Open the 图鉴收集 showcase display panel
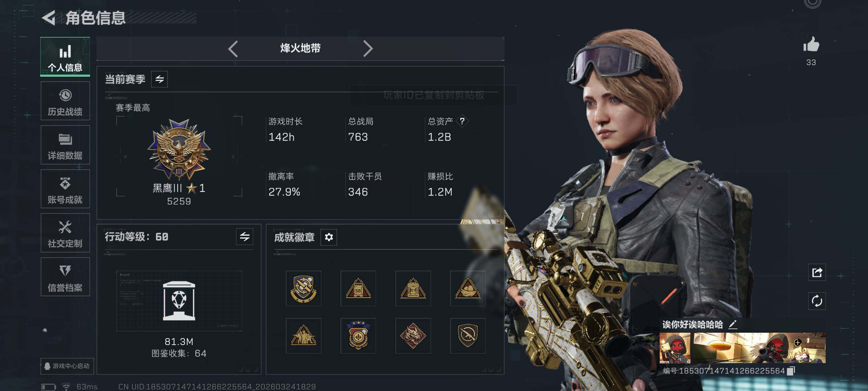Viewport: 868px width, 391px height. coord(179,301)
